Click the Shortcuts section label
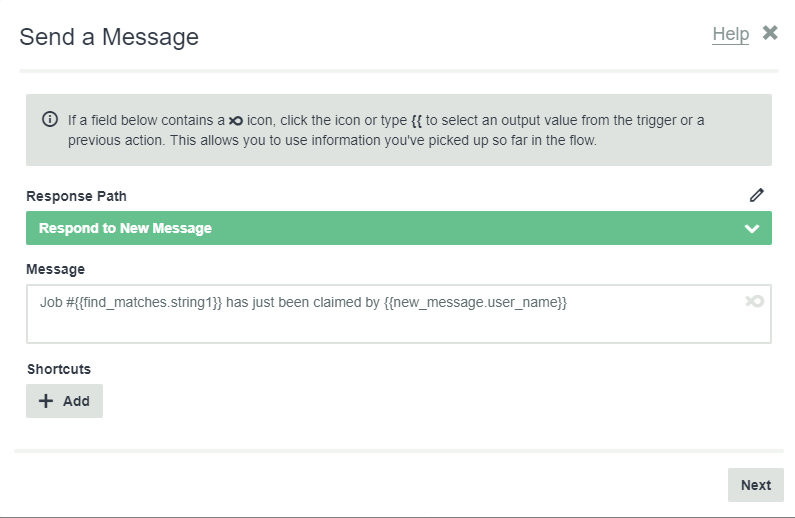Image resolution: width=795 pixels, height=518 pixels. (x=58, y=369)
